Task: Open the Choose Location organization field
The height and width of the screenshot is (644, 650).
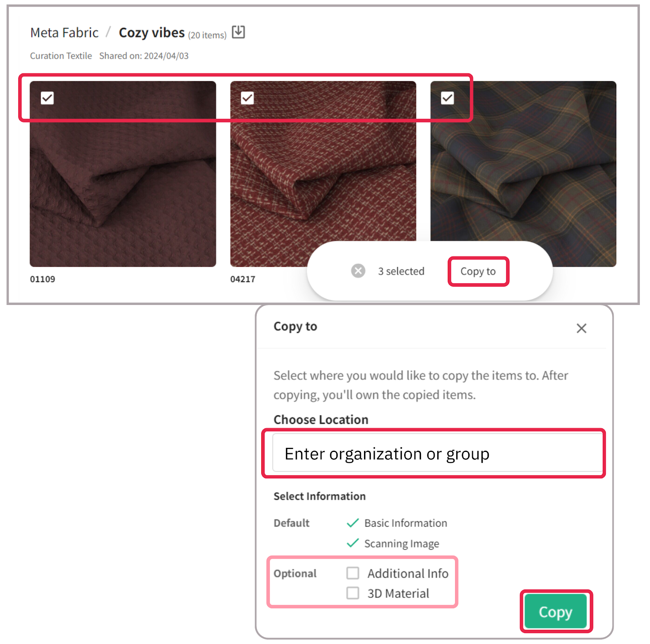Action: coord(437,453)
